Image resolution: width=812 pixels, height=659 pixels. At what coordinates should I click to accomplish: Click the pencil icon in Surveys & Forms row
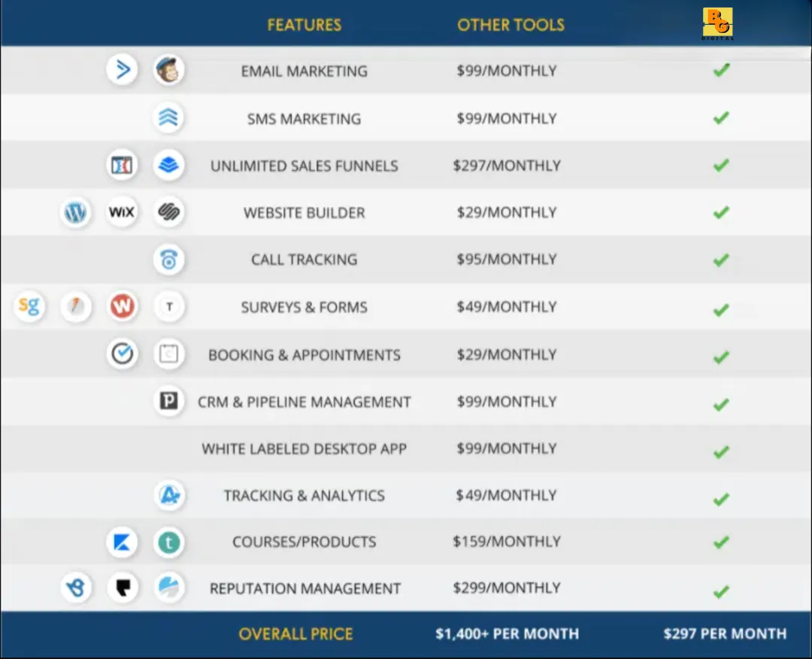coord(76,306)
